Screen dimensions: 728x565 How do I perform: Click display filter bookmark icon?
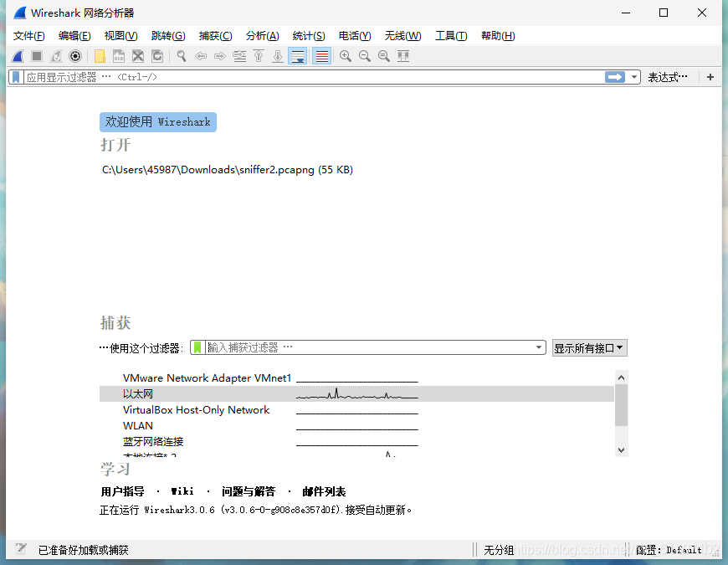pos(16,77)
